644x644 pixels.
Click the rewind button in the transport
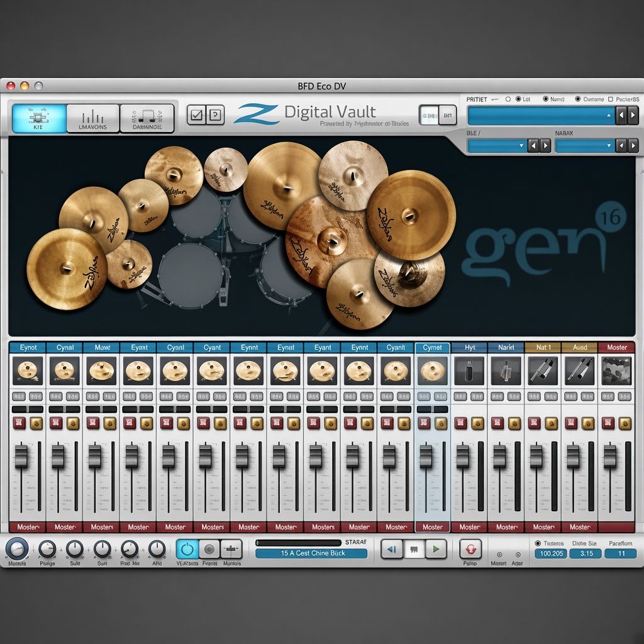pyautogui.click(x=392, y=549)
